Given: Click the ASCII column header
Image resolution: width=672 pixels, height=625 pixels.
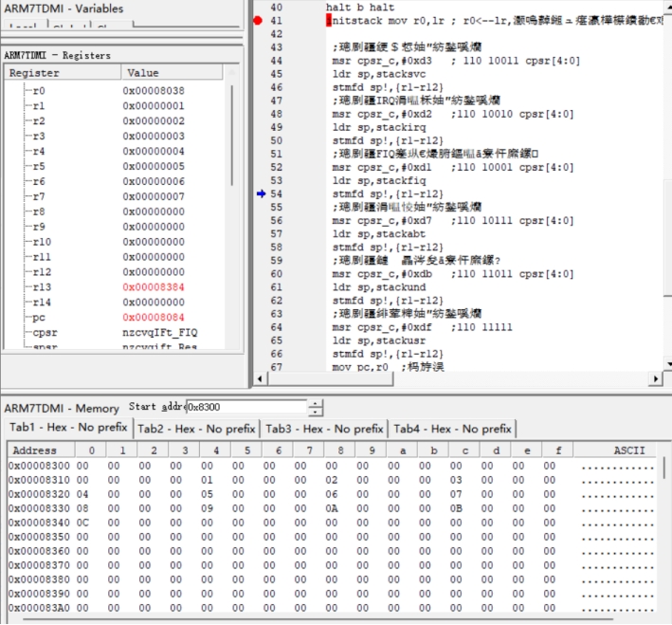Looking at the screenshot, I should tap(614, 450).
